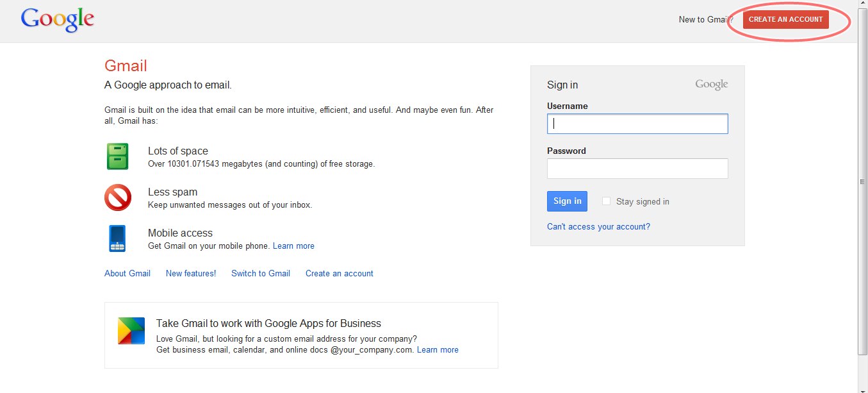Click A Google approach to email tagline
868x393 pixels.
[168, 85]
